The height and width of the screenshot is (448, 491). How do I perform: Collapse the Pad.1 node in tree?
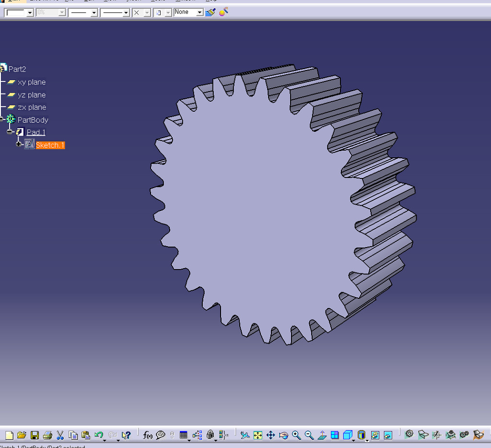pos(10,132)
